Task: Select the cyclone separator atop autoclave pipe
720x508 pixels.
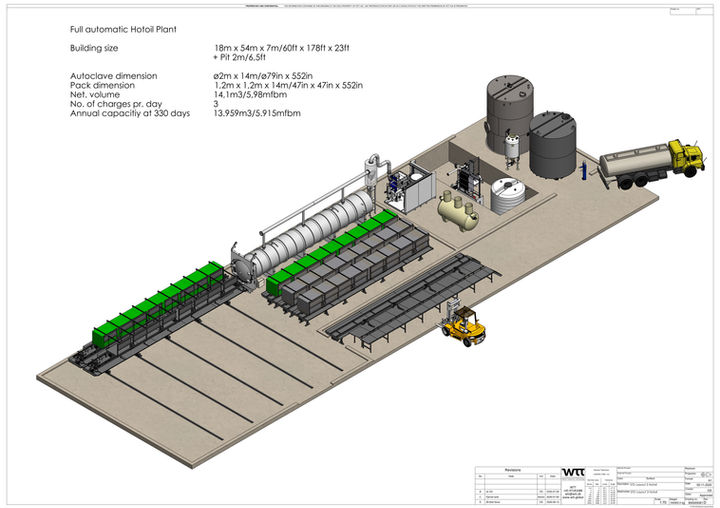Action: click(371, 172)
